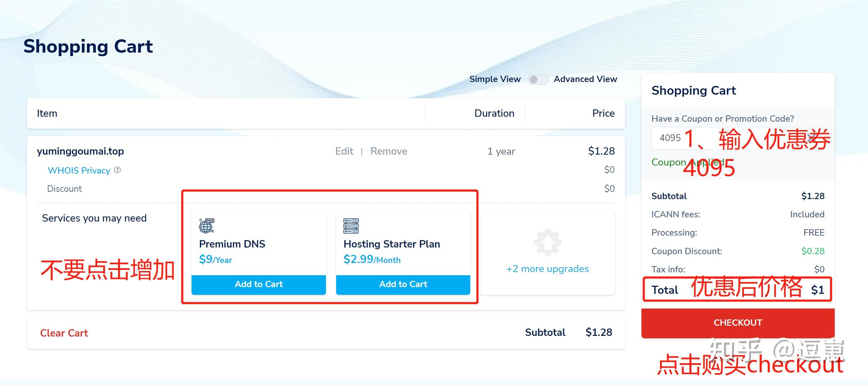Click the Price column header
This screenshot has height=386, width=868.
click(603, 113)
